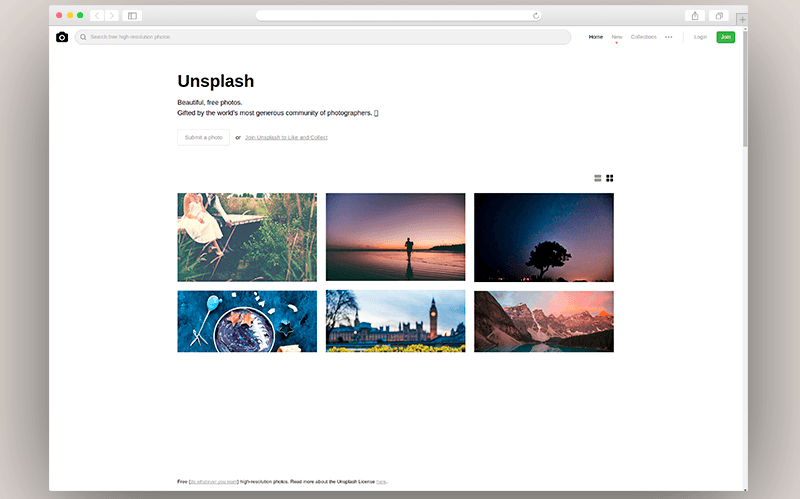Click the browser address bar
Screen dimensions: 800x499
pyautogui.click(x=398, y=16)
